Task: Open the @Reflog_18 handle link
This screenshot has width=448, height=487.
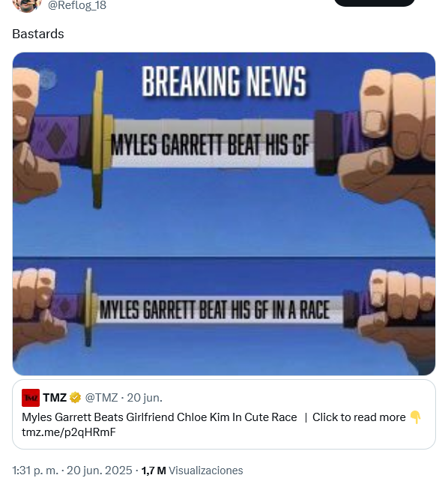Action: pos(77,5)
